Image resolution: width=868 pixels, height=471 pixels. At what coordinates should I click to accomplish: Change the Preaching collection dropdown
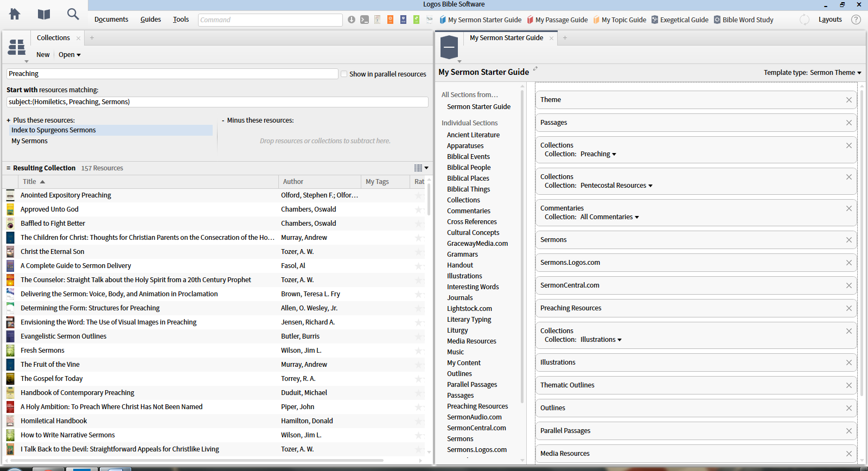[598, 154]
